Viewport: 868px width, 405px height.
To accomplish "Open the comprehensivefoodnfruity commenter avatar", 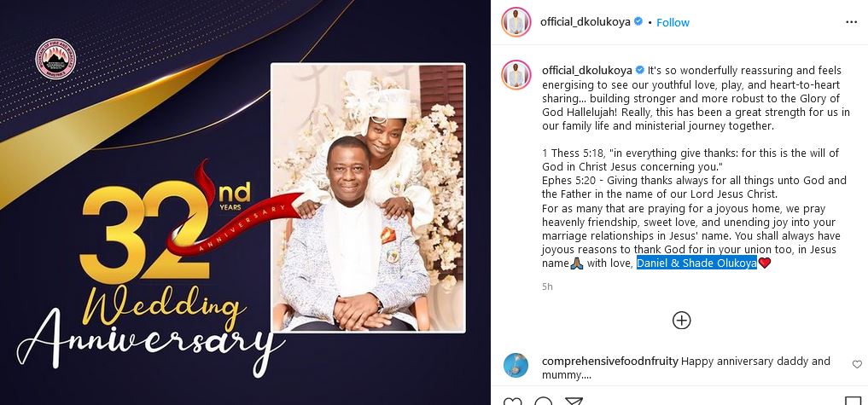I will (x=516, y=365).
